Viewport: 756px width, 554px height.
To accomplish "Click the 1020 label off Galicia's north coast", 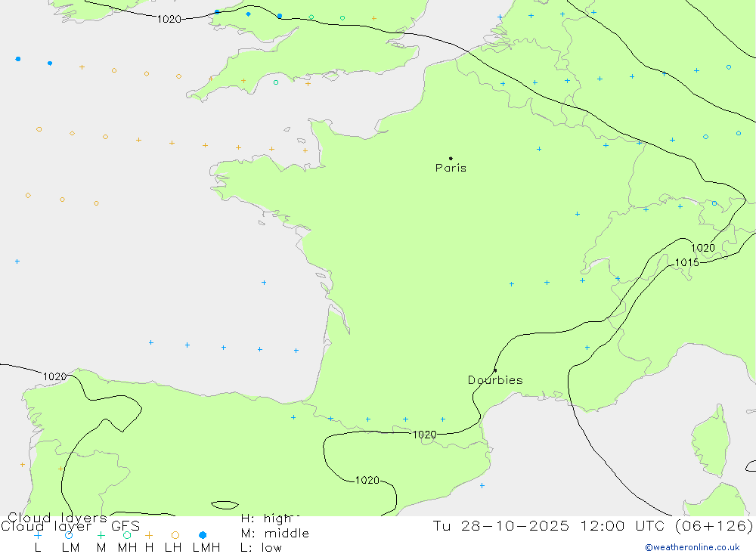I will [55, 376].
